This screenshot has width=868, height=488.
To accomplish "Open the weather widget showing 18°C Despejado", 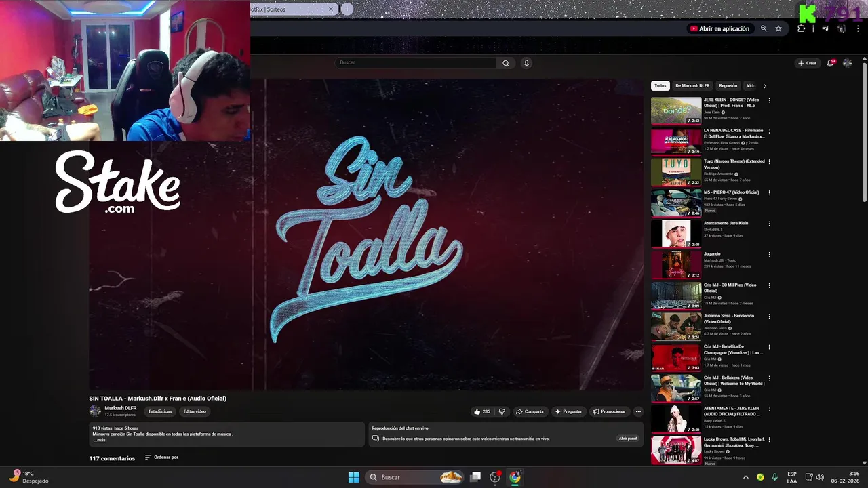I will 28,477.
